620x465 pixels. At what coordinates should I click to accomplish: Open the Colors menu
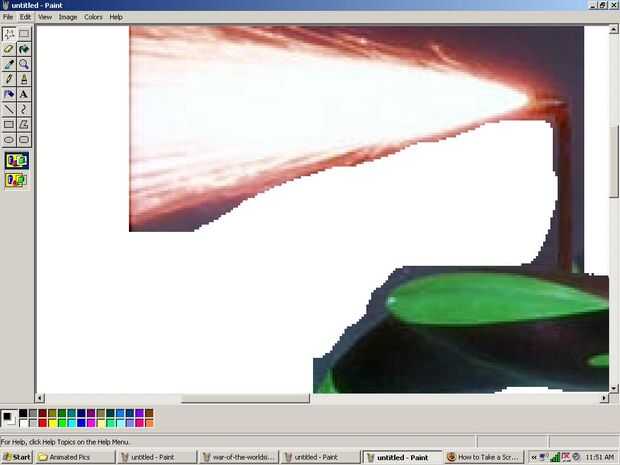(x=93, y=17)
